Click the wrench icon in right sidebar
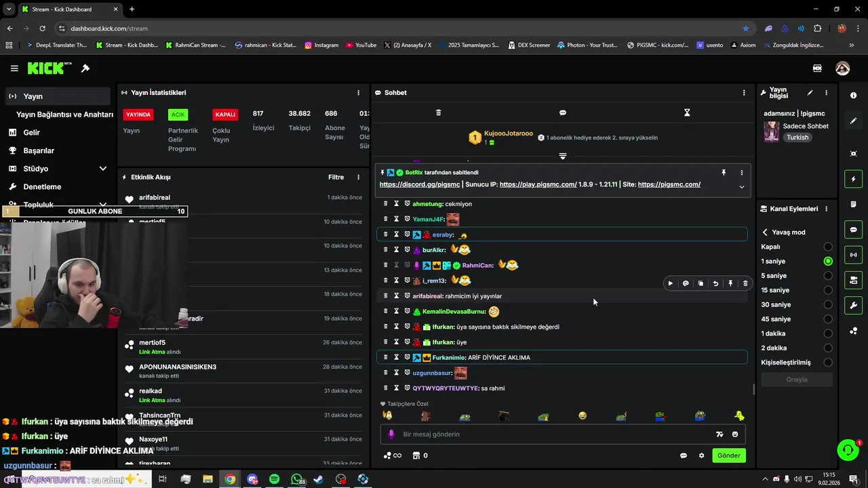 coord(853,305)
